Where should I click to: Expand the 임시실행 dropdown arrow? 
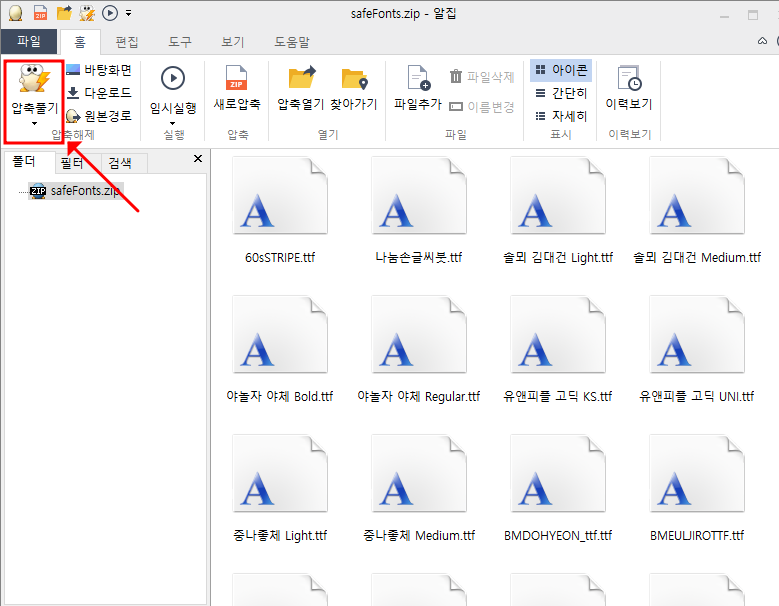click(173, 123)
